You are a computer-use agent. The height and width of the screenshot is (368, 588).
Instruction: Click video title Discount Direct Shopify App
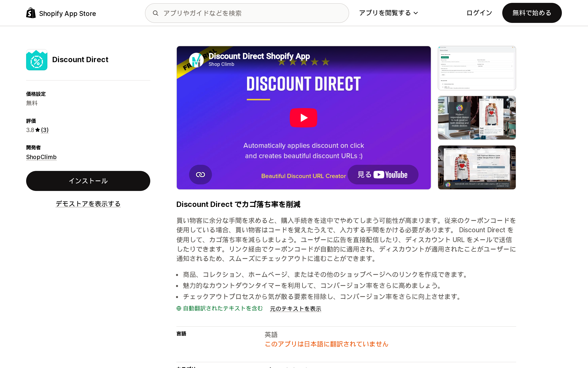click(x=259, y=56)
